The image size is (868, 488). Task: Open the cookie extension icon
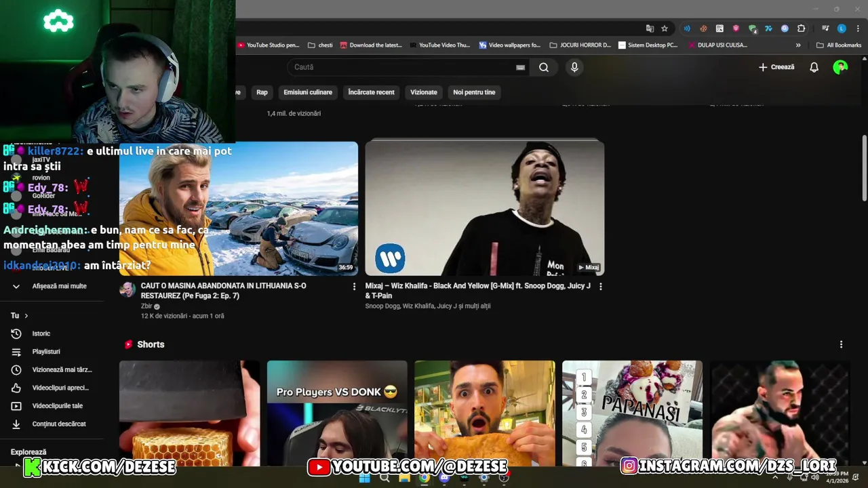pyautogui.click(x=703, y=28)
